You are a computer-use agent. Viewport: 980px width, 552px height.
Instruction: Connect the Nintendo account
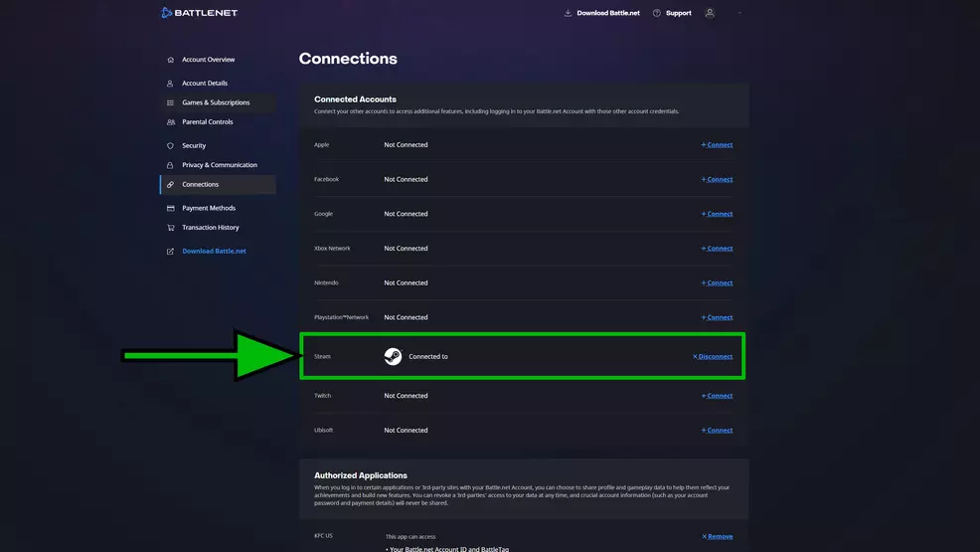click(717, 282)
